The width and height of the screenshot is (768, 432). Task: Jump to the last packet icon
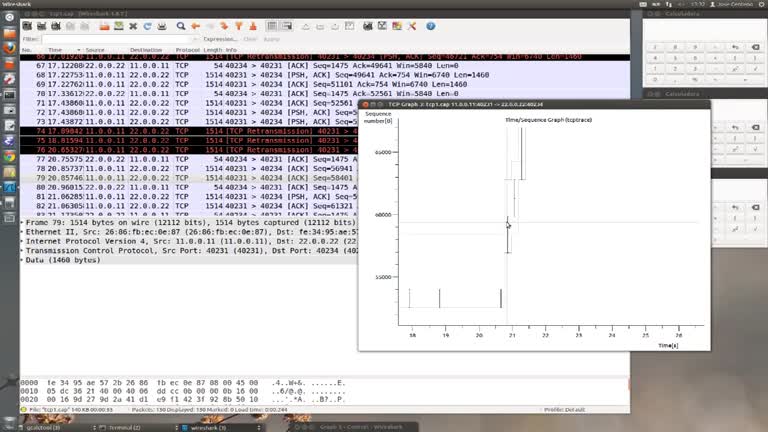tap(253, 26)
